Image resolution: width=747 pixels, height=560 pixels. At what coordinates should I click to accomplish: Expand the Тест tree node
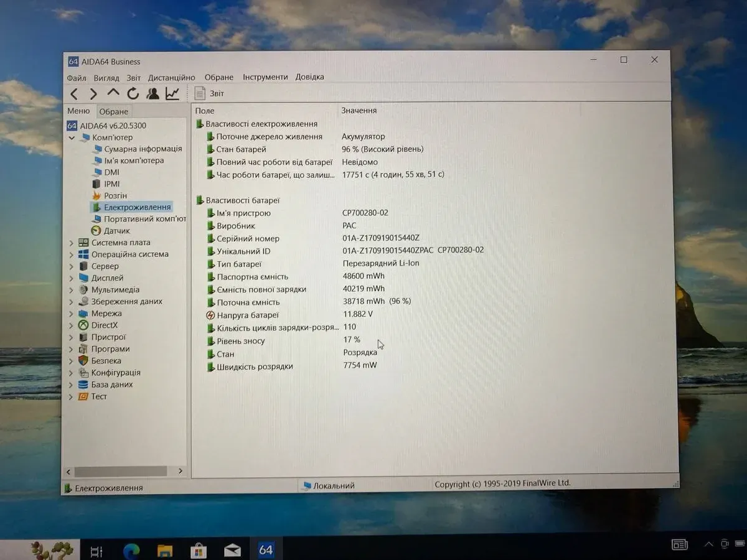click(x=72, y=396)
